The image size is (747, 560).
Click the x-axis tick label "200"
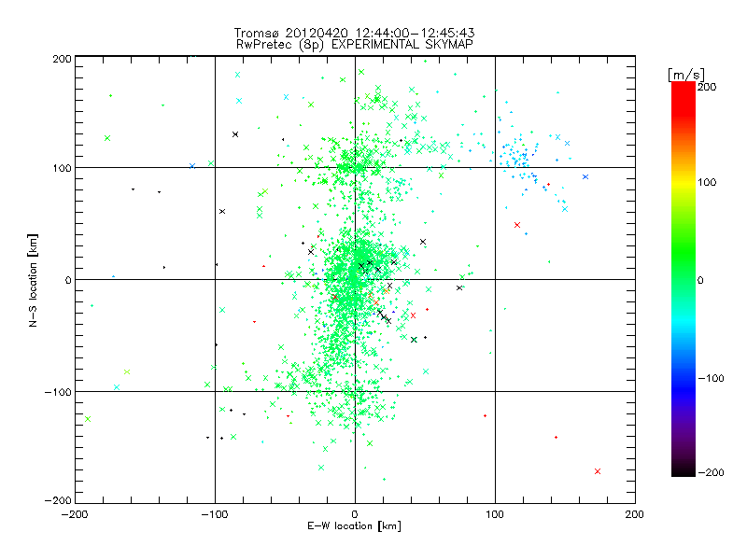tap(635, 514)
